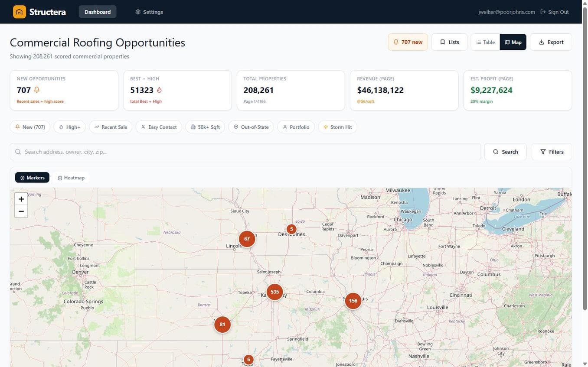
Task: Sign out using the logout icon
Action: (543, 12)
